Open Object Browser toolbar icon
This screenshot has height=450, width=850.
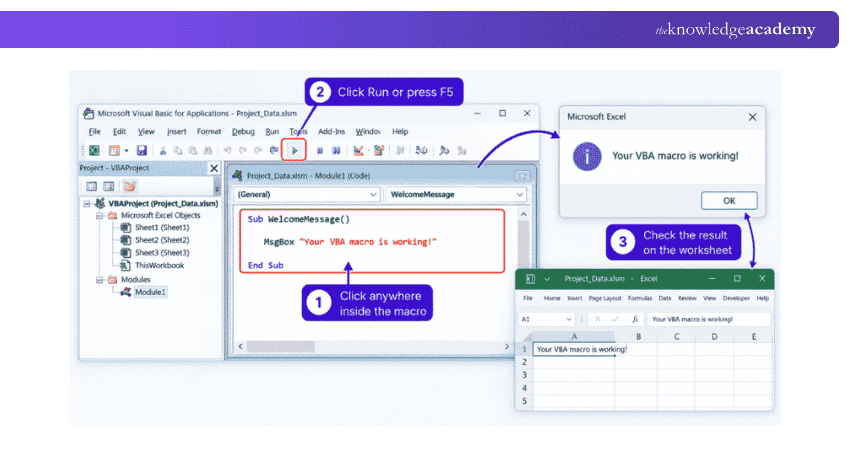pos(421,150)
